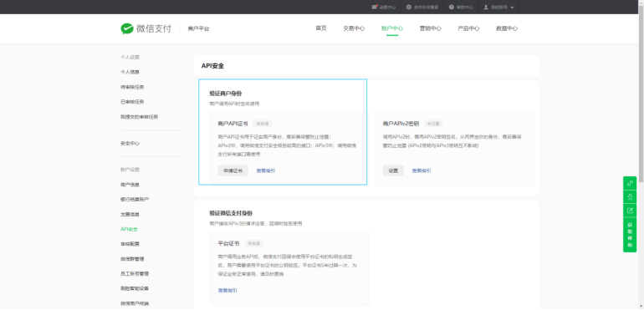Image resolution: width=644 pixels, height=310 pixels.
Task: Open 微信群管理 in the sidebar
Action: pyautogui.click(x=132, y=259)
